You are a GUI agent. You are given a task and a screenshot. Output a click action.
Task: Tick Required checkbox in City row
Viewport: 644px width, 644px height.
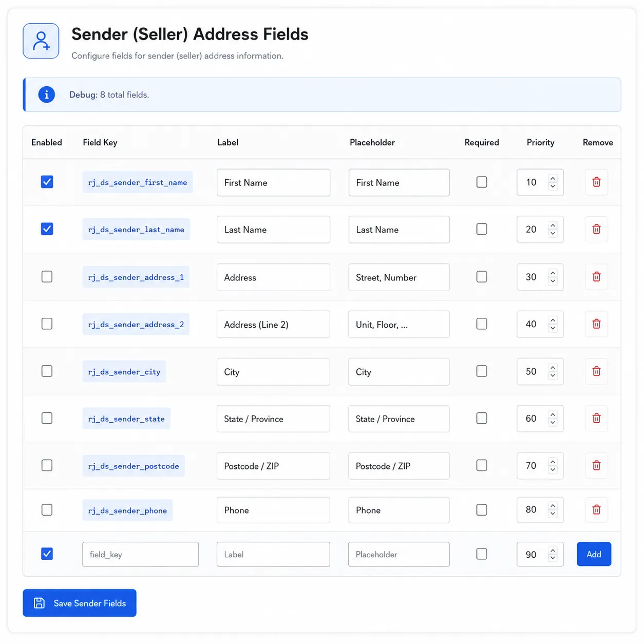482,371
